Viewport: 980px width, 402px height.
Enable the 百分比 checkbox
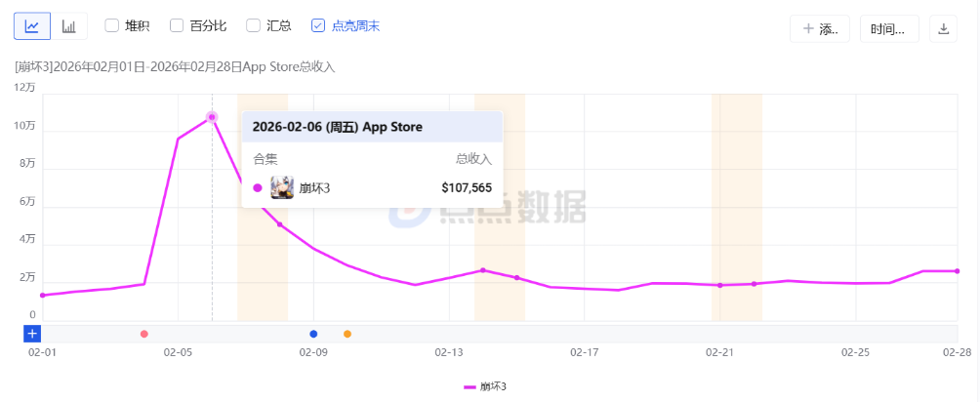pos(177,25)
